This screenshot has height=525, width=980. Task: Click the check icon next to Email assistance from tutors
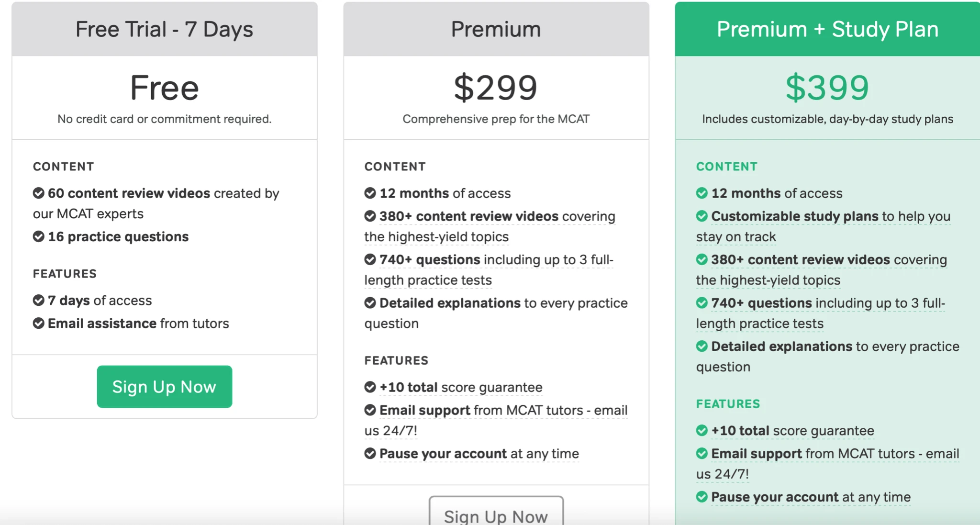click(x=38, y=323)
